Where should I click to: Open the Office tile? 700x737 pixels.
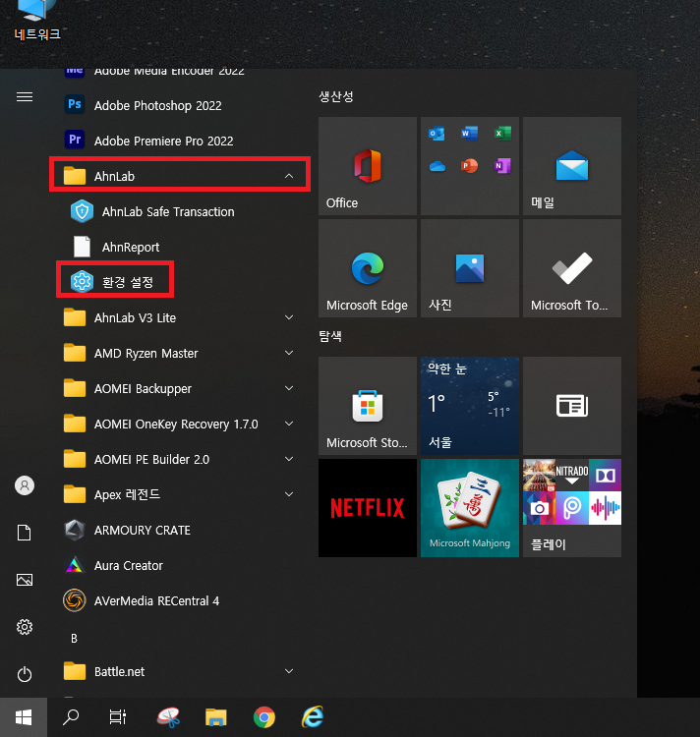pyautogui.click(x=368, y=166)
